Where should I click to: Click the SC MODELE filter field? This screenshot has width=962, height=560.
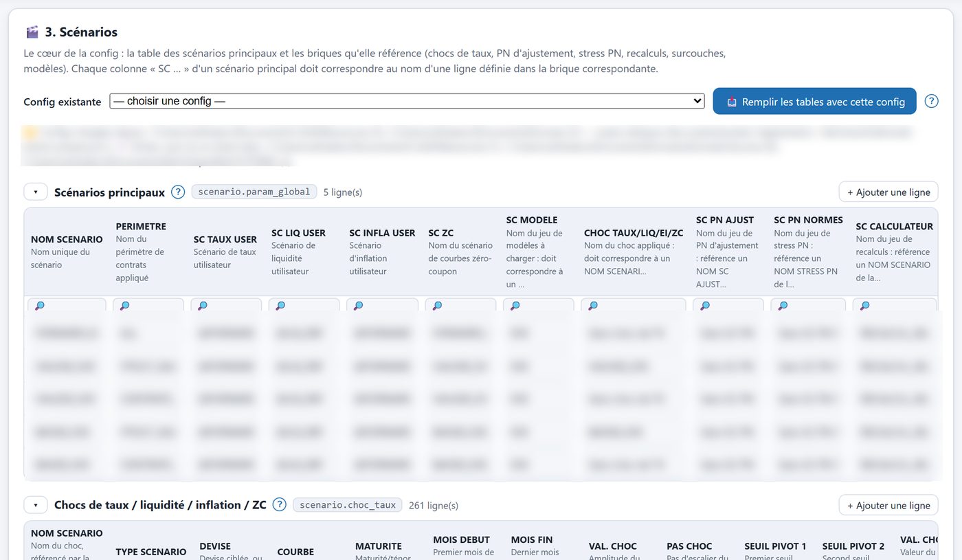point(538,305)
